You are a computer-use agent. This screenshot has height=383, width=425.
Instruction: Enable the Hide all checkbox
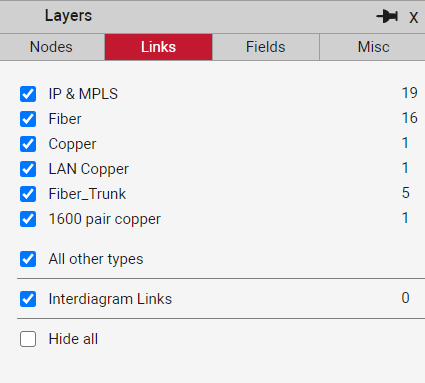coord(28,339)
